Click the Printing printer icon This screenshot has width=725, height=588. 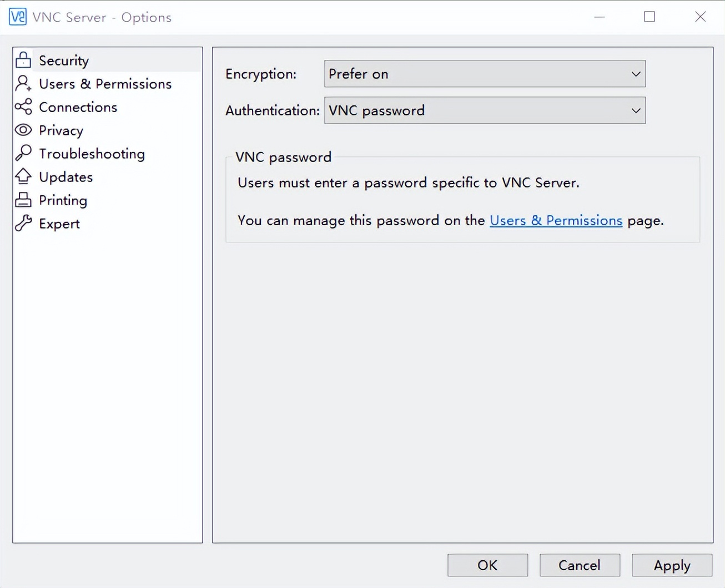23,200
